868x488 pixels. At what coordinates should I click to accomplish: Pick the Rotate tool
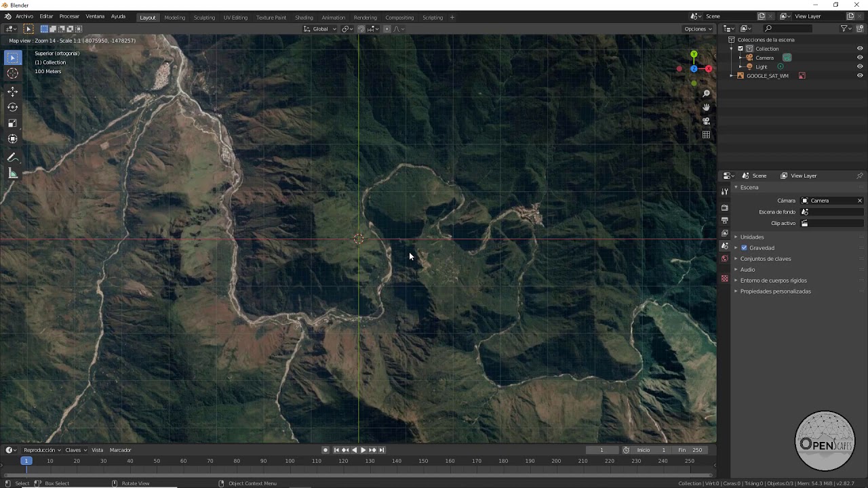click(x=12, y=107)
